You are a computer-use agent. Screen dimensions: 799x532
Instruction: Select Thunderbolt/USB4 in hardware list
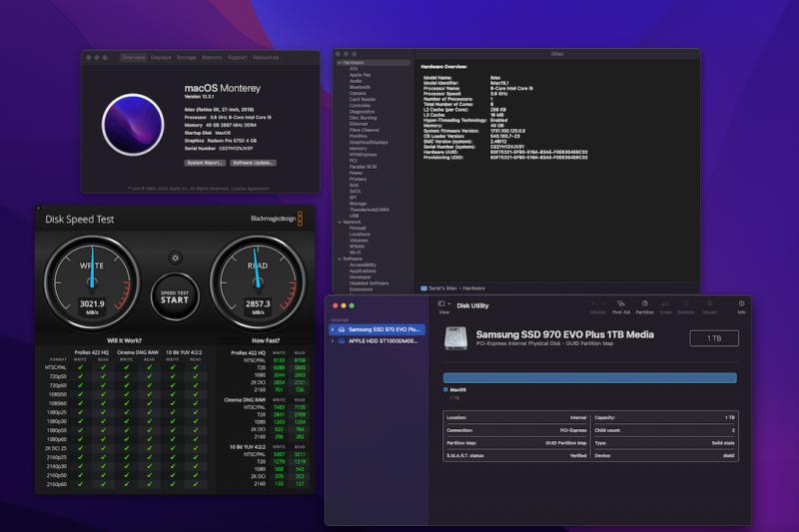[x=369, y=210]
